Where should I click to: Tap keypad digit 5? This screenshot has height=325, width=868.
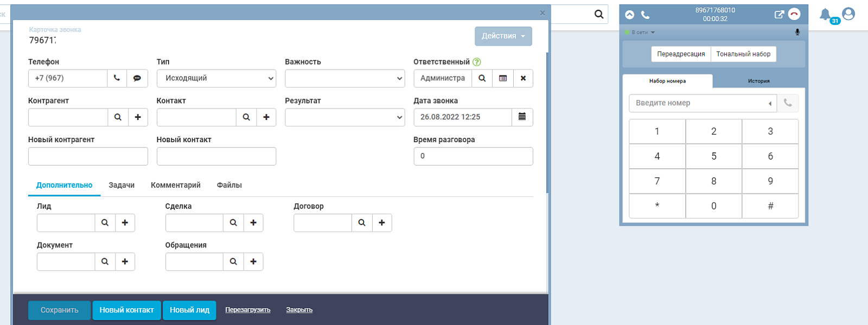714,156
